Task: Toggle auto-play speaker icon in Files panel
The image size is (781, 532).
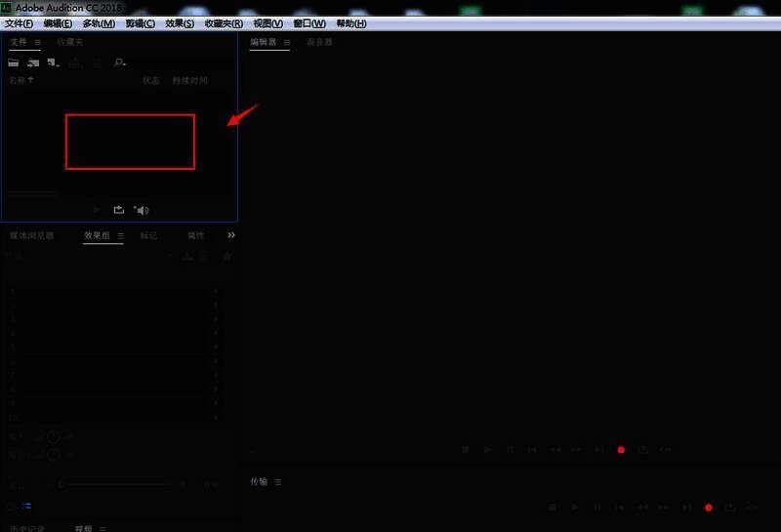Action: coord(142,210)
